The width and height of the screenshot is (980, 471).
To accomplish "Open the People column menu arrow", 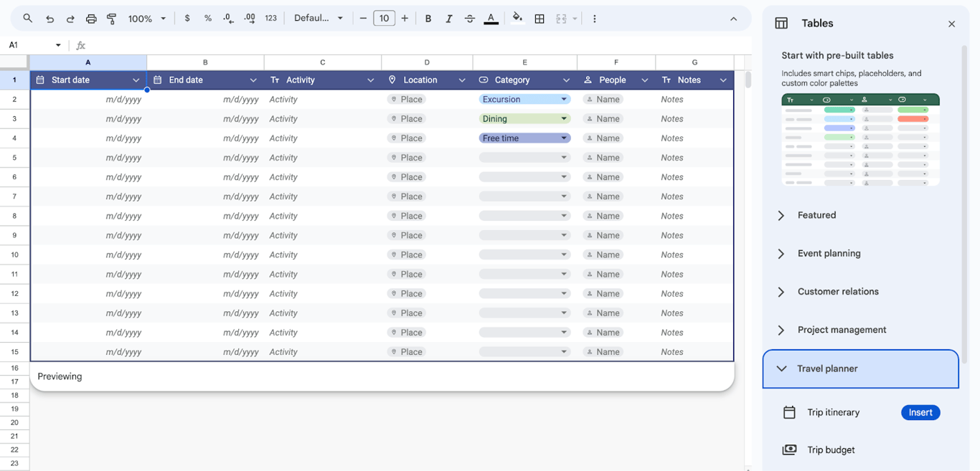I will click(x=644, y=80).
